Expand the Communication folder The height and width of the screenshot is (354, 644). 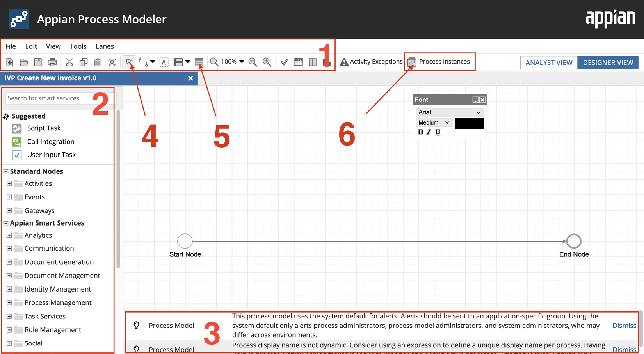pyautogui.click(x=9, y=248)
